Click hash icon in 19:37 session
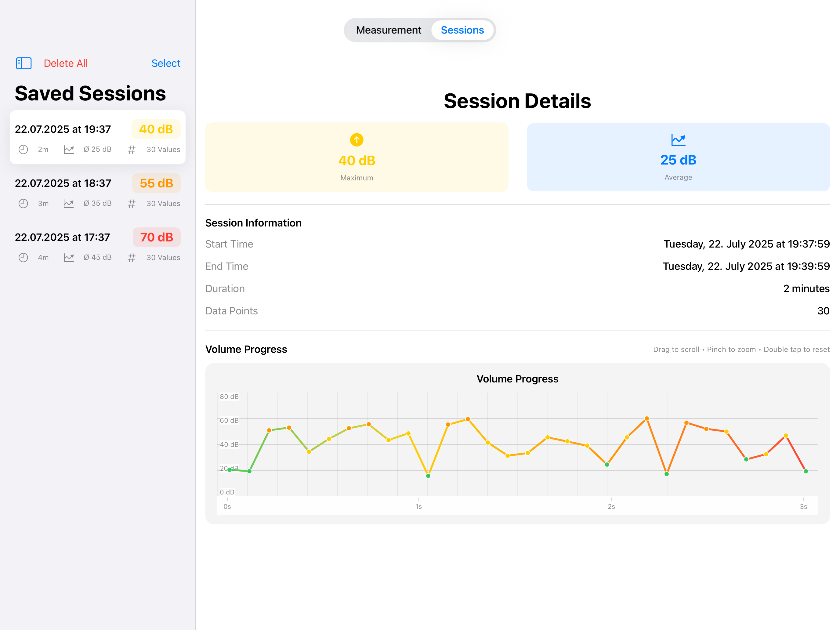This screenshot has width=840, height=630. [x=131, y=150]
